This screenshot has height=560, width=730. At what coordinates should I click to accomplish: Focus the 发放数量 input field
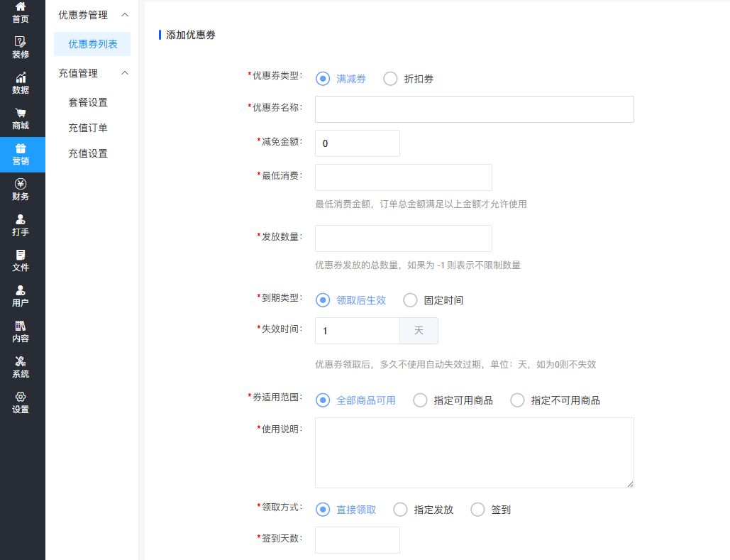point(403,238)
